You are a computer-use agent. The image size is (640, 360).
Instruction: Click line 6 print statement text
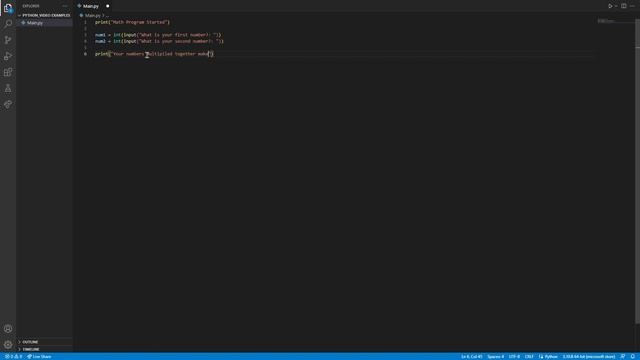(x=154, y=54)
